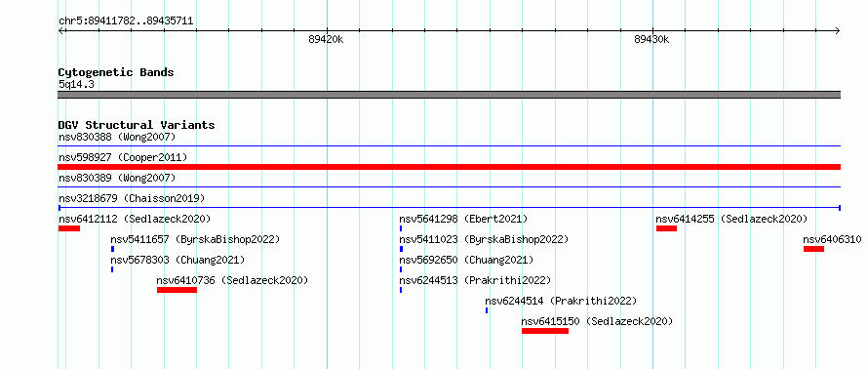The width and height of the screenshot is (868, 369).
Task: Click the DGV Structural Variants track title
Action: (x=137, y=125)
